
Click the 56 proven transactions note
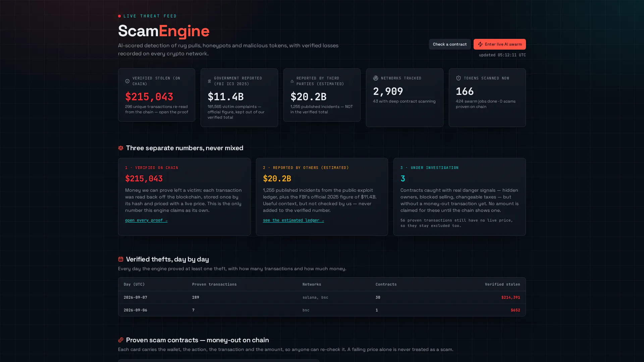click(x=457, y=223)
